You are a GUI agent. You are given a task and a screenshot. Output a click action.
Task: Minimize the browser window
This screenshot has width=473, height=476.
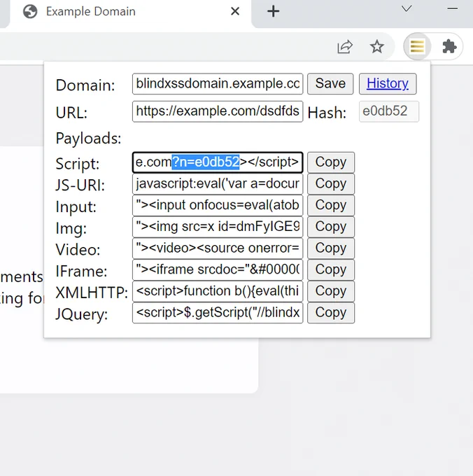point(453,8)
